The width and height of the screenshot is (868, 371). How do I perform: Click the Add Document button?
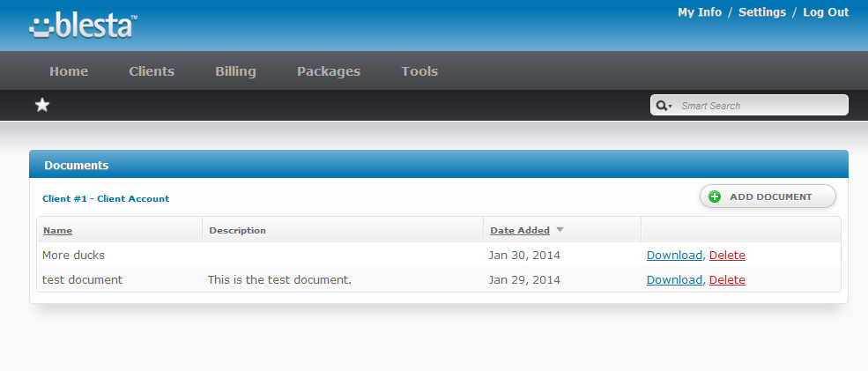click(x=768, y=197)
